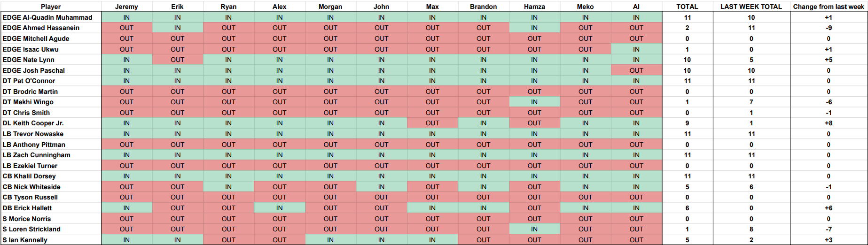The image size is (868, 245).
Task: Click the TOTAL column header
Action: click(x=687, y=7)
